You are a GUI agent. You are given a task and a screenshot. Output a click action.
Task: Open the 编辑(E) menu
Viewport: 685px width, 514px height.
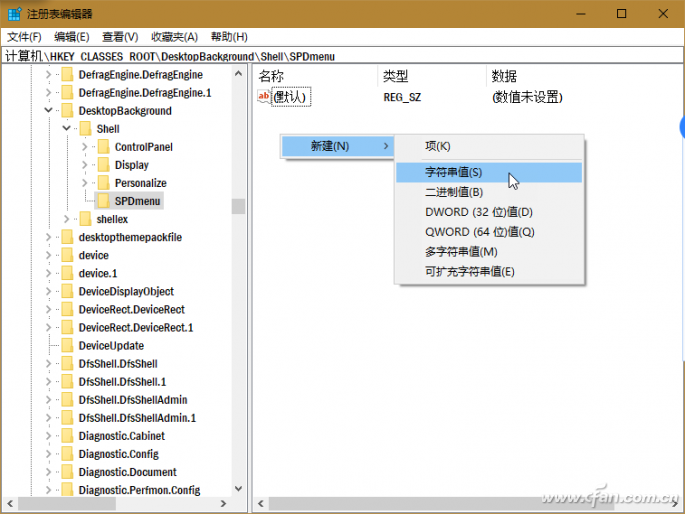click(72, 37)
